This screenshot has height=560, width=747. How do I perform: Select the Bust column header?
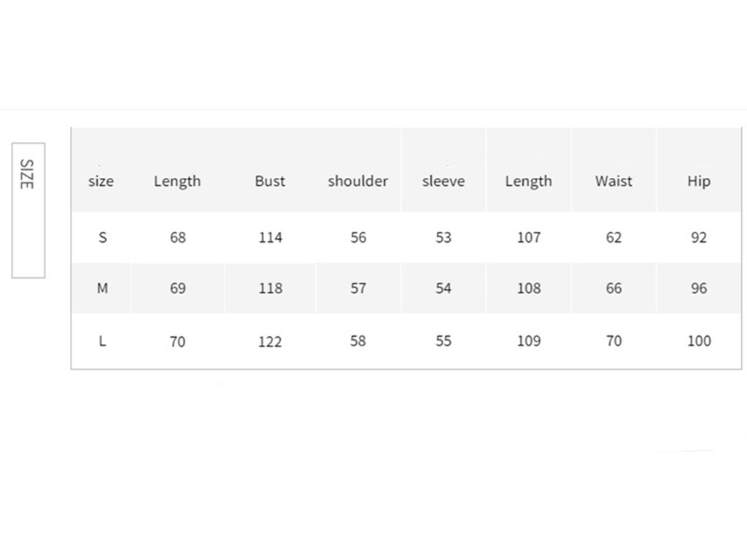click(270, 181)
